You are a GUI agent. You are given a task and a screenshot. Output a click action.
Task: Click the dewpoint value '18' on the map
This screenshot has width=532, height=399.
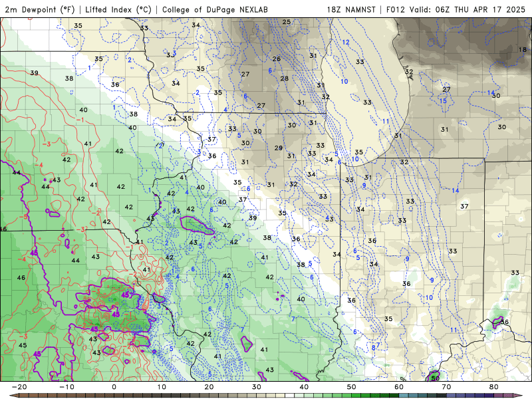(x=523, y=49)
